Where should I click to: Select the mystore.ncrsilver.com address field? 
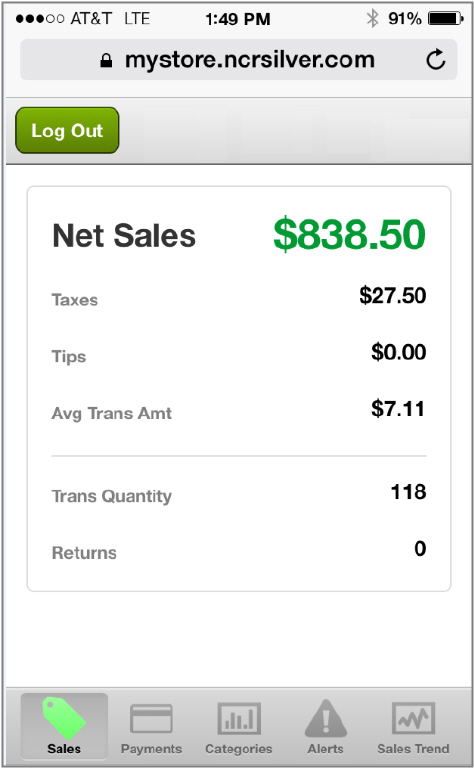click(238, 60)
